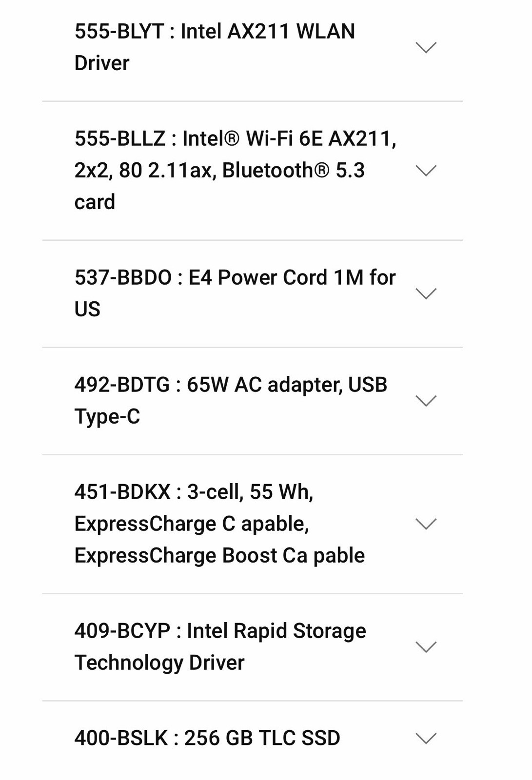The width and height of the screenshot is (532, 780).
Task: Click the Intel Wi-Fi 6E AX211 card text
Action: pos(236,171)
